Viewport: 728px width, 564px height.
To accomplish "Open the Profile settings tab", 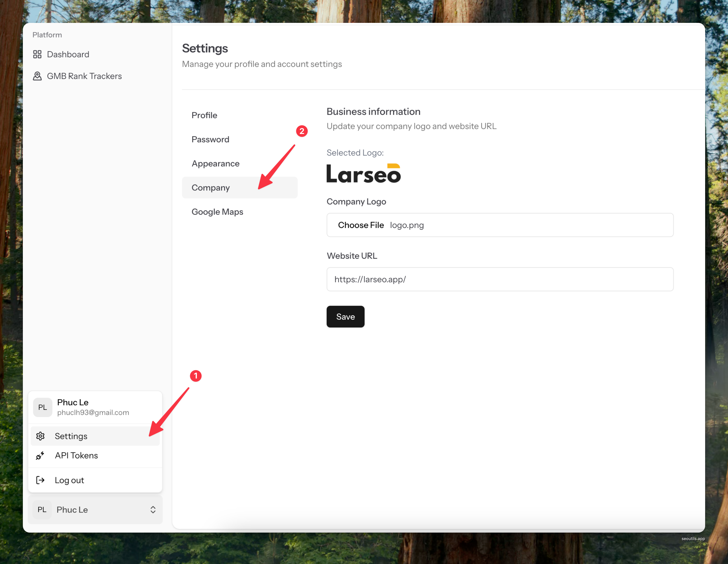I will point(204,115).
